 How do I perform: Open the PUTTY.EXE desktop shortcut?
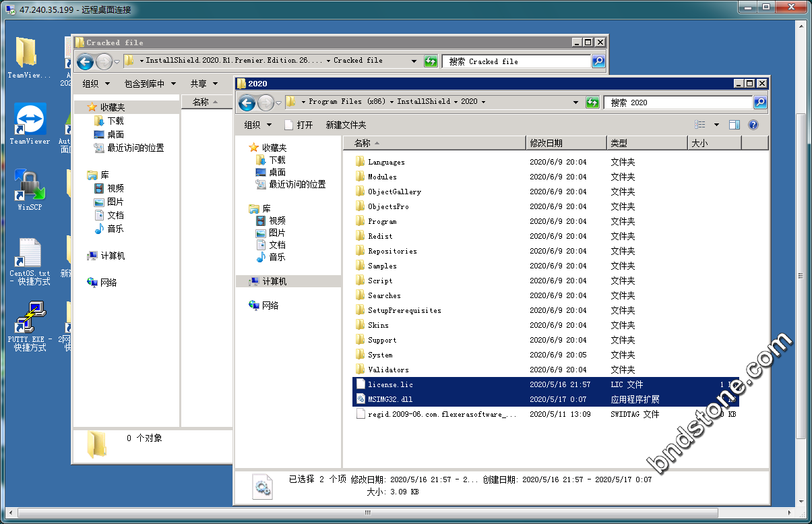pyautogui.click(x=30, y=325)
